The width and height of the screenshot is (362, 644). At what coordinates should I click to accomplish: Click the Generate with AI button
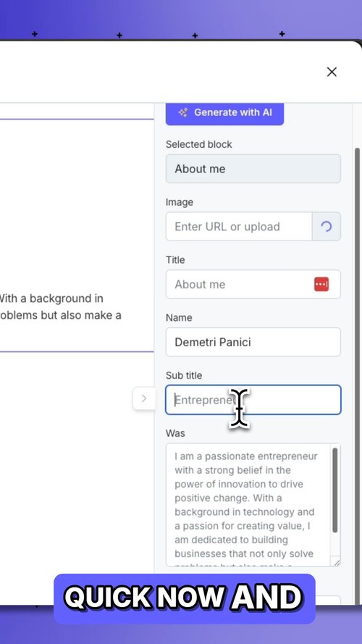pos(224,113)
